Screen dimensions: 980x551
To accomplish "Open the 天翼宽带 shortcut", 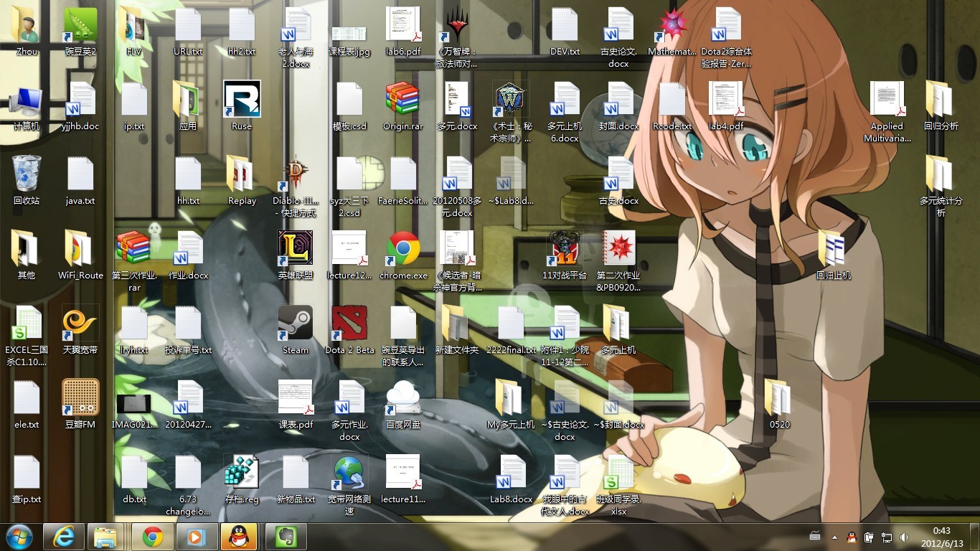I will pyautogui.click(x=80, y=323).
